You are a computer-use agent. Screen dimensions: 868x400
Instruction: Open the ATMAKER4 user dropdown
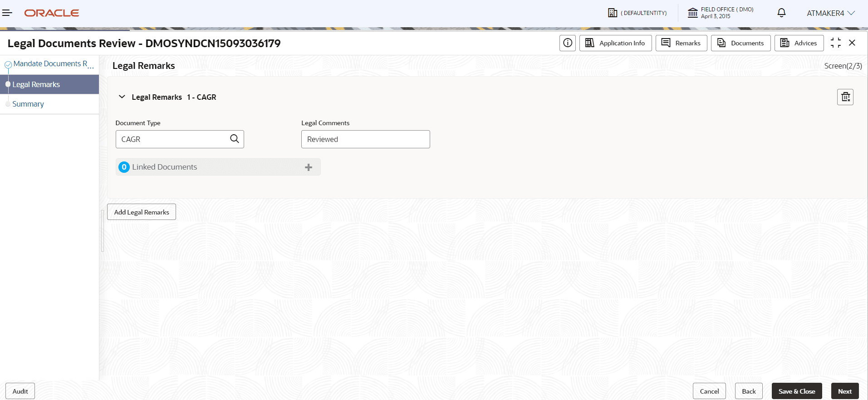830,13
